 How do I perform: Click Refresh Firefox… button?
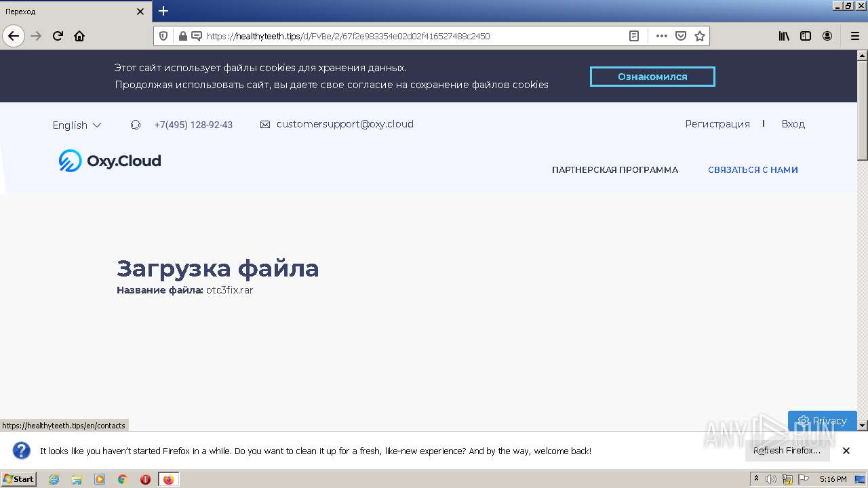pyautogui.click(x=787, y=451)
